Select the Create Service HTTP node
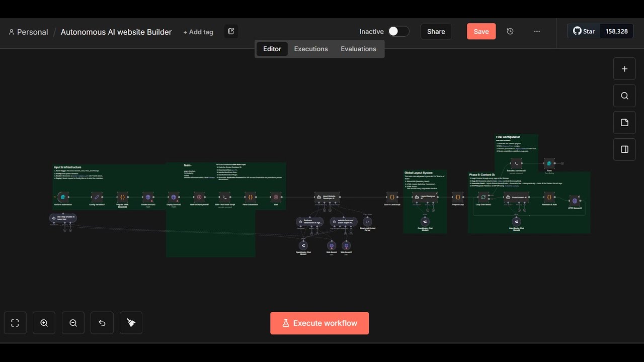 [x=148, y=197]
